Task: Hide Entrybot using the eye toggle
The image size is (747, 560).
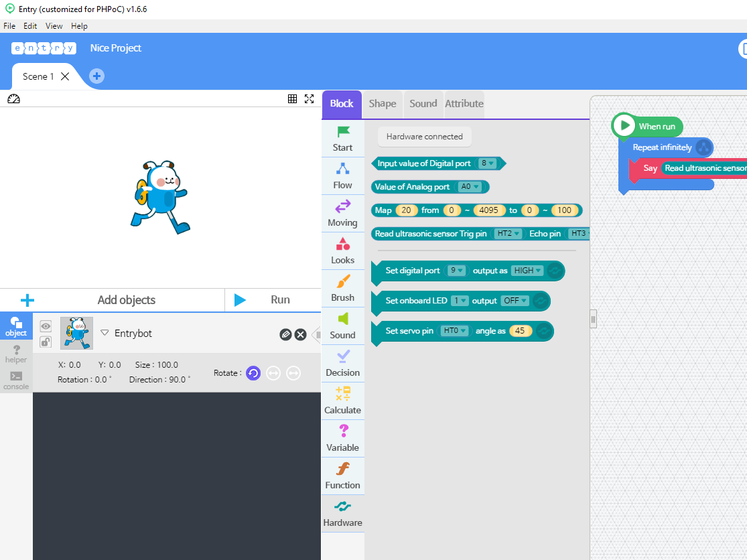Action: click(x=45, y=326)
